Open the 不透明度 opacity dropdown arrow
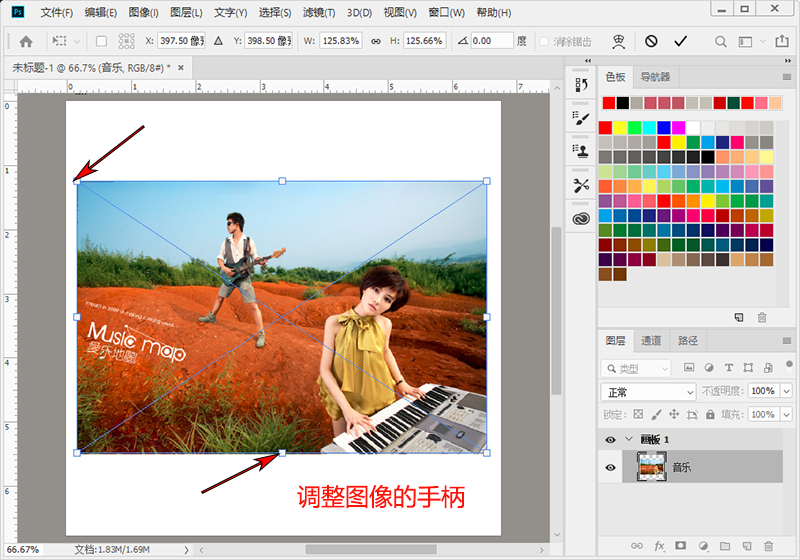This screenshot has width=800, height=560. point(786,391)
